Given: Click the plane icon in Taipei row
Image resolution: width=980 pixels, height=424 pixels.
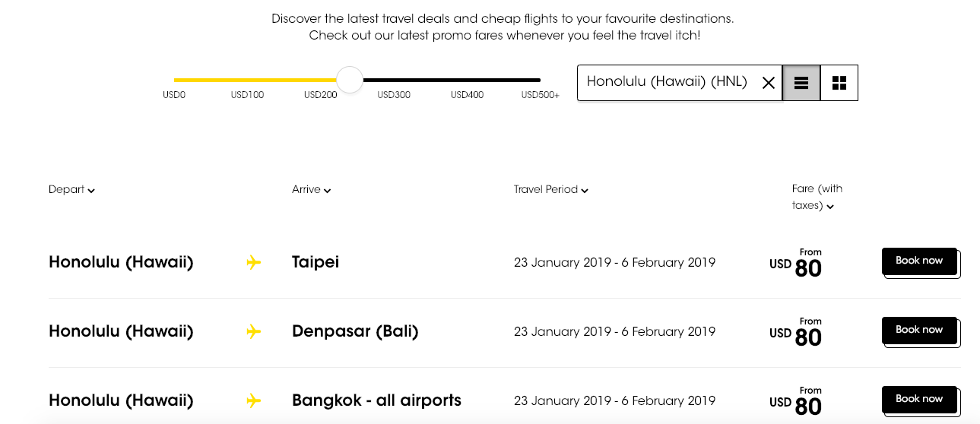Looking at the screenshot, I should (x=254, y=263).
